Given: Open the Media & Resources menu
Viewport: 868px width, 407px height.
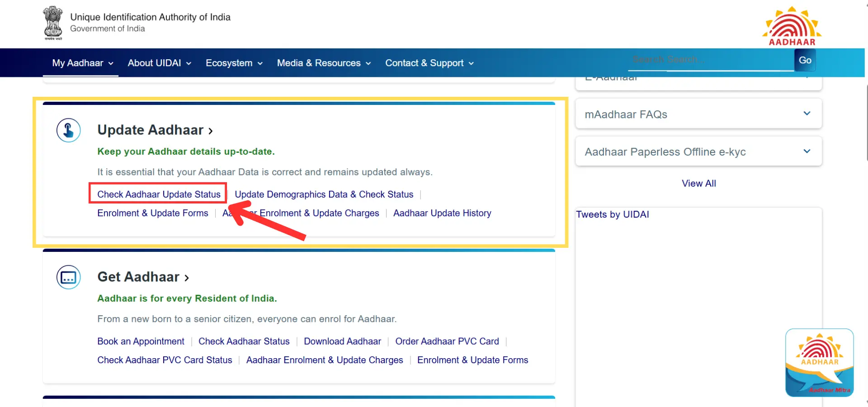Looking at the screenshot, I should pyautogui.click(x=324, y=63).
